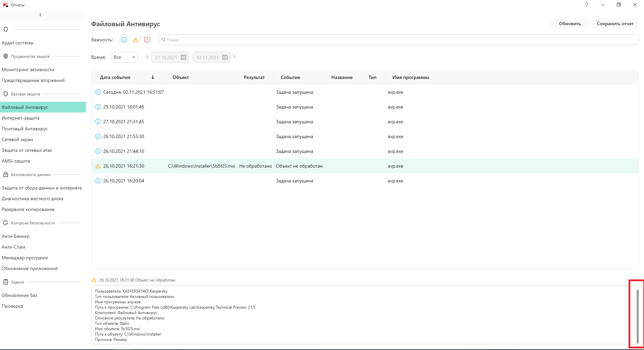644x350 pixels.
Task: Open the end date calendar picker
Action: click(x=225, y=57)
